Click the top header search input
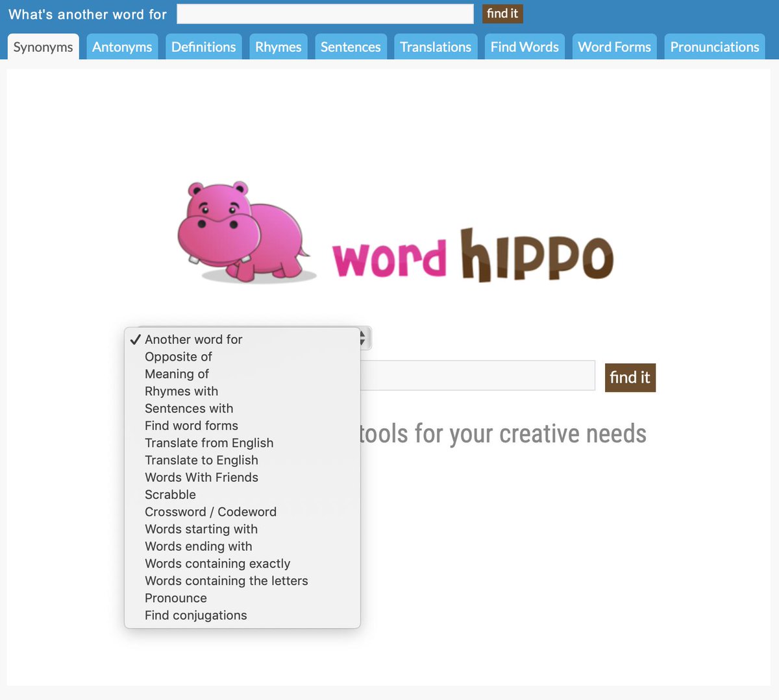 tap(325, 14)
